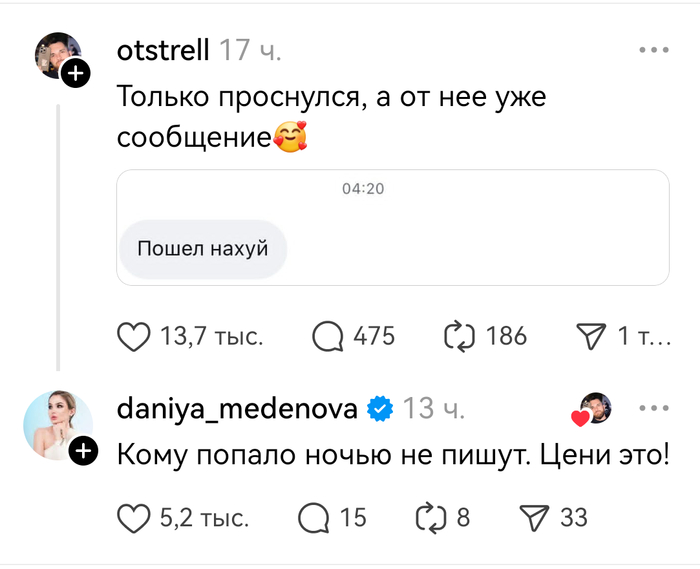Viewport: 700px width, 569px height.
Task: Like the otstrell post with heart icon
Action: [134, 336]
